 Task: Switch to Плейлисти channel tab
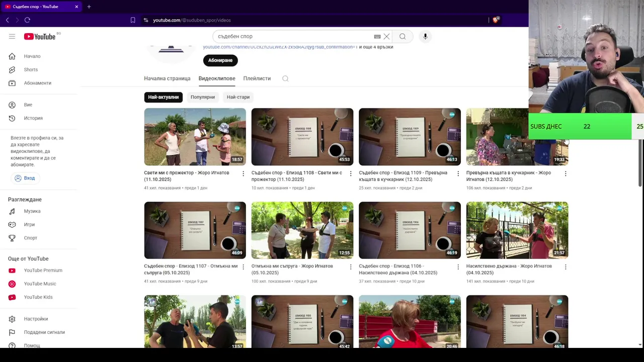click(257, 78)
